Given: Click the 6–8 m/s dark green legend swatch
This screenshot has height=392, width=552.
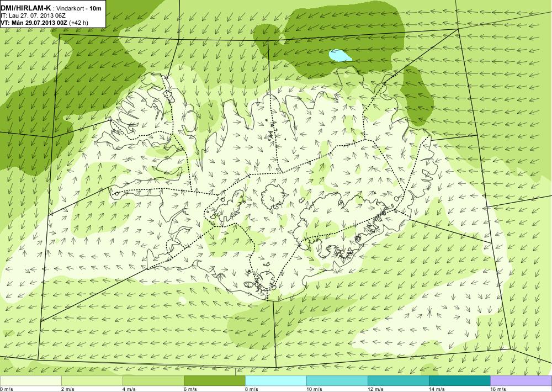Looking at the screenshot, I should tap(214, 381).
